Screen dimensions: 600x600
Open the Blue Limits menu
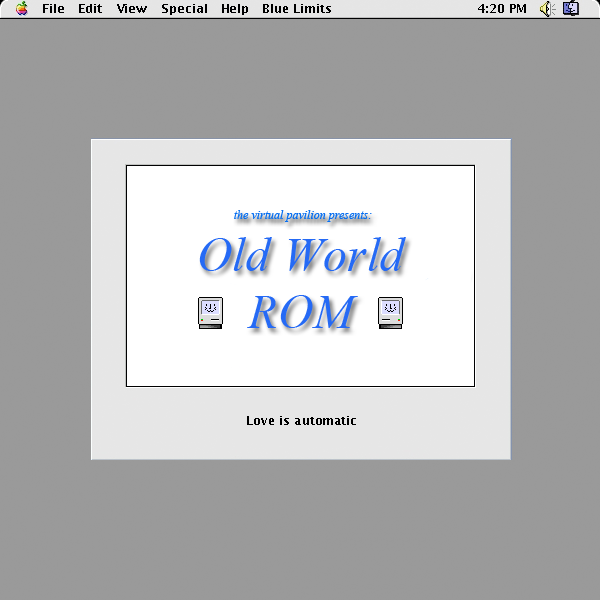[x=296, y=9]
